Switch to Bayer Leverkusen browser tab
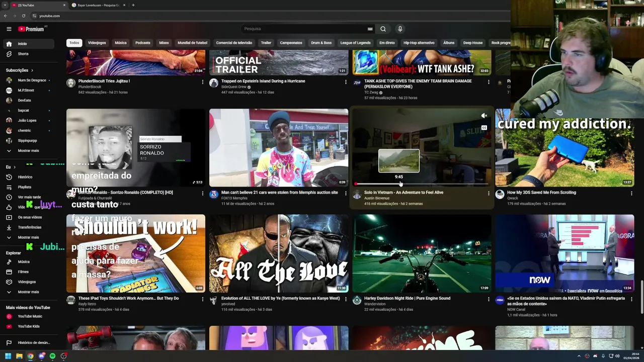The width and height of the screenshot is (644, 362). point(98,5)
